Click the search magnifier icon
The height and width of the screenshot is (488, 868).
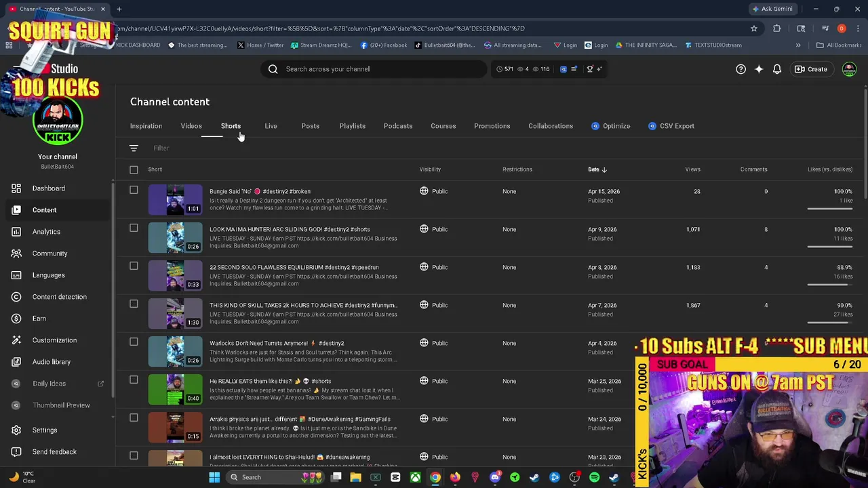coord(273,69)
